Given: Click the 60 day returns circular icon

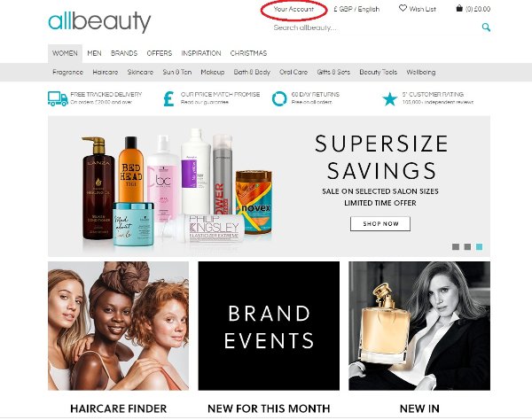Looking at the screenshot, I should 279,98.
